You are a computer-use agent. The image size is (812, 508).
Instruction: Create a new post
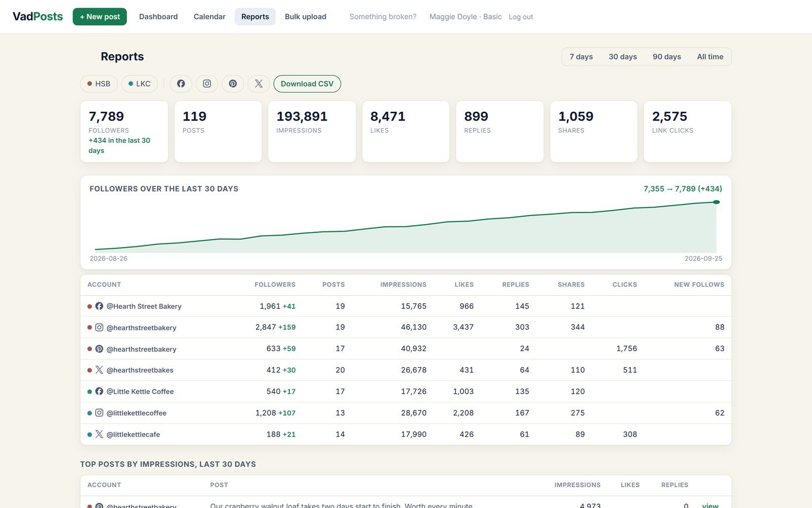click(99, 17)
